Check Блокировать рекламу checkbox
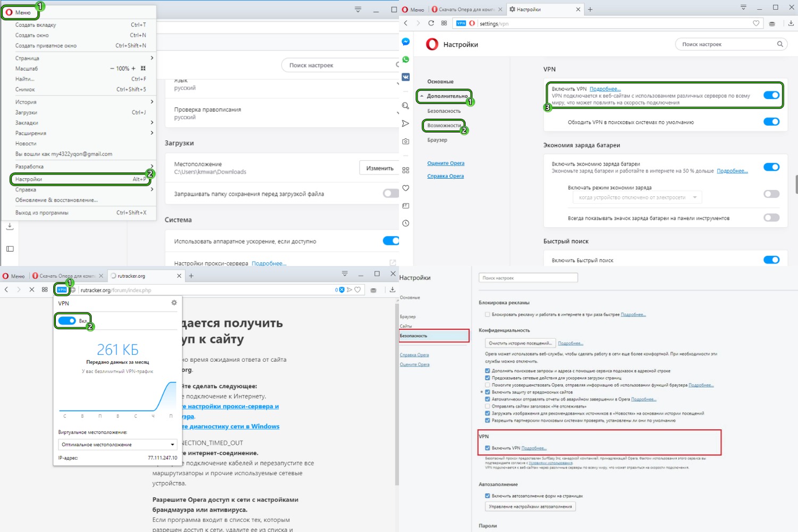Image resolution: width=798 pixels, height=532 pixels. pos(487,314)
